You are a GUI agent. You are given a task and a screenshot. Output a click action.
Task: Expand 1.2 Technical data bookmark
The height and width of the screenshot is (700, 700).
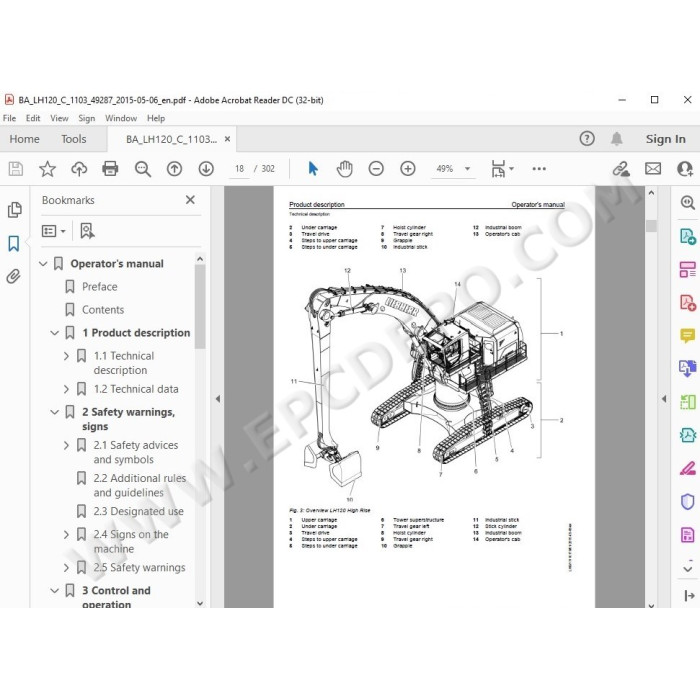tap(67, 389)
